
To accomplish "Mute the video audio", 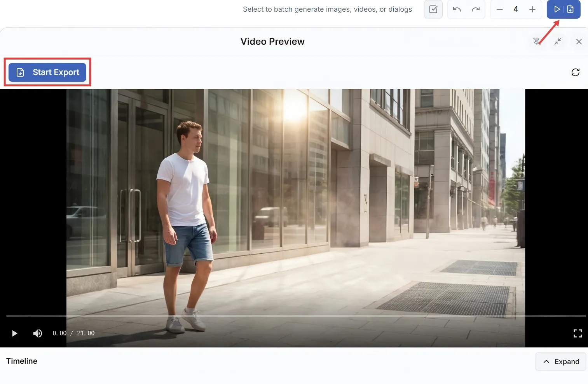I will tap(37, 333).
